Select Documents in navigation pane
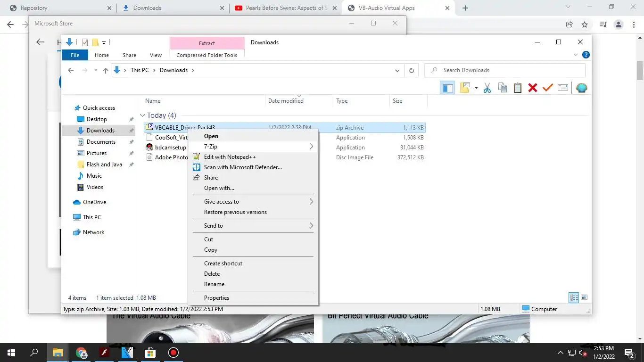The height and width of the screenshot is (362, 644). coord(101,142)
